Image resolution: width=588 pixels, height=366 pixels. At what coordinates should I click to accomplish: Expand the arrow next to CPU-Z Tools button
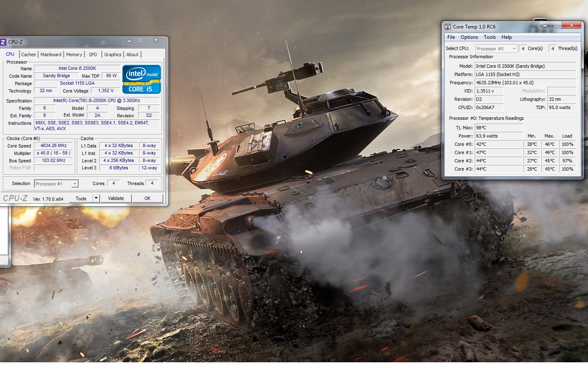click(96, 198)
